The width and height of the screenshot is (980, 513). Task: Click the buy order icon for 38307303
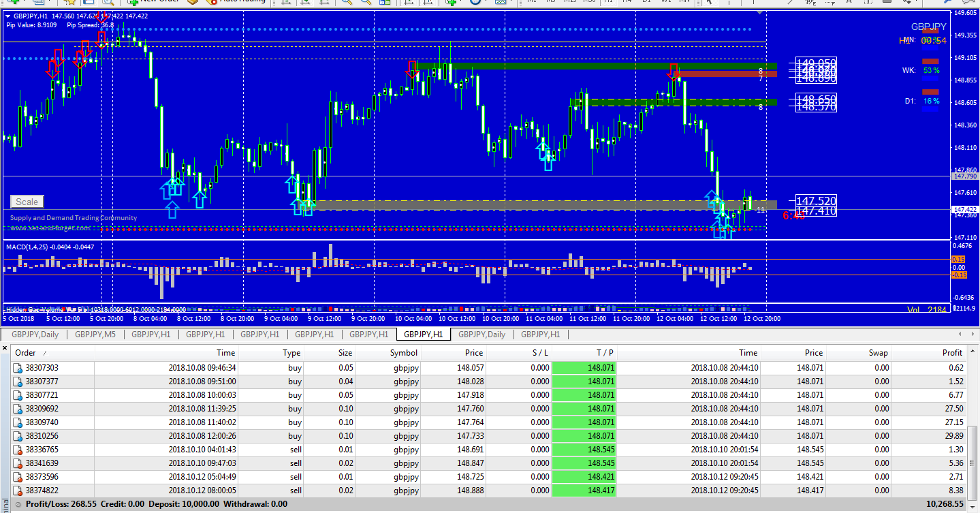[x=18, y=368]
